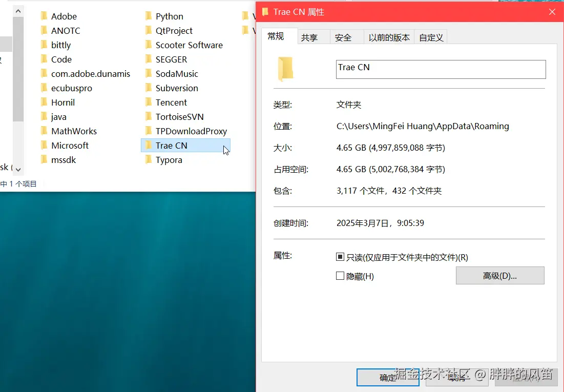Image resolution: width=564 pixels, height=392 pixels.
Task: Open the Adobe folder
Action: coord(65,16)
